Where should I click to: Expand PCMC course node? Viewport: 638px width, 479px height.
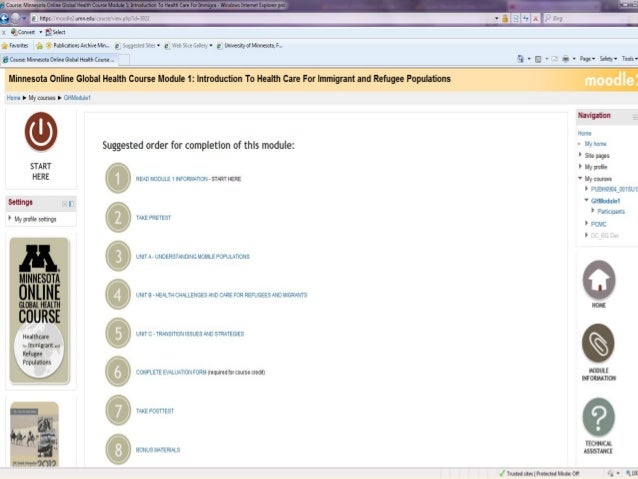coord(586,223)
